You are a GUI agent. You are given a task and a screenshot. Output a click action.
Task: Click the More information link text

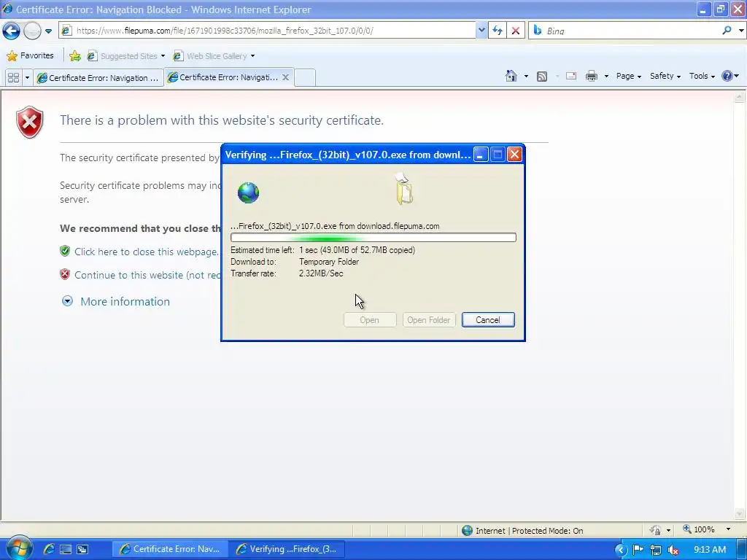click(x=125, y=301)
